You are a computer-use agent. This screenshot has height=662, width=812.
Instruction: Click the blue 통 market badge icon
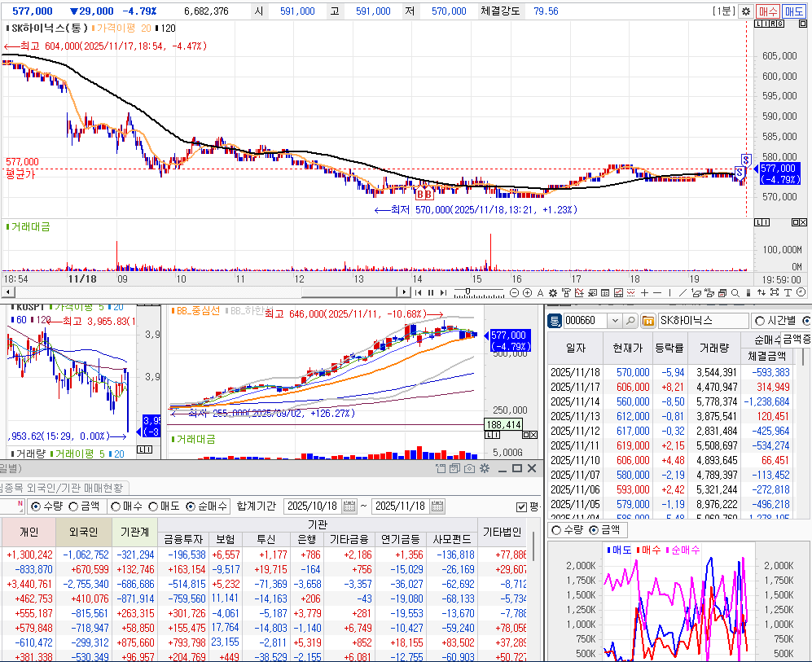tap(555, 321)
